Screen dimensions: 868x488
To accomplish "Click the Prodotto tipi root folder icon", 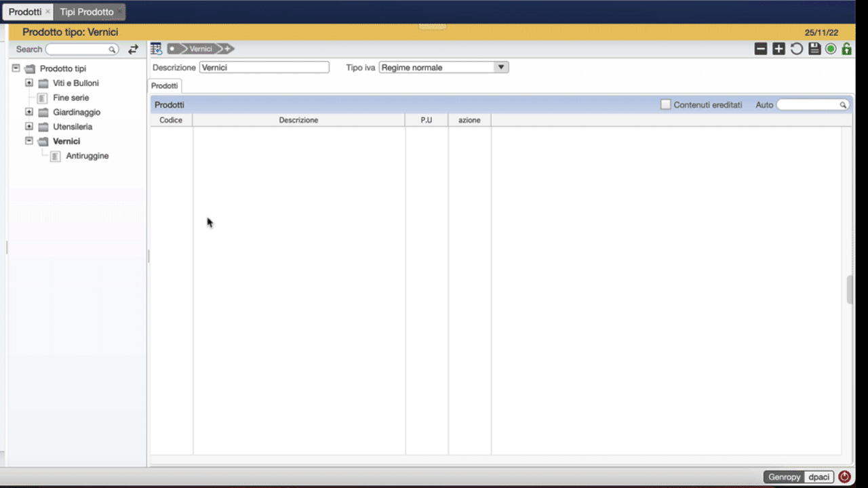I will coord(30,69).
